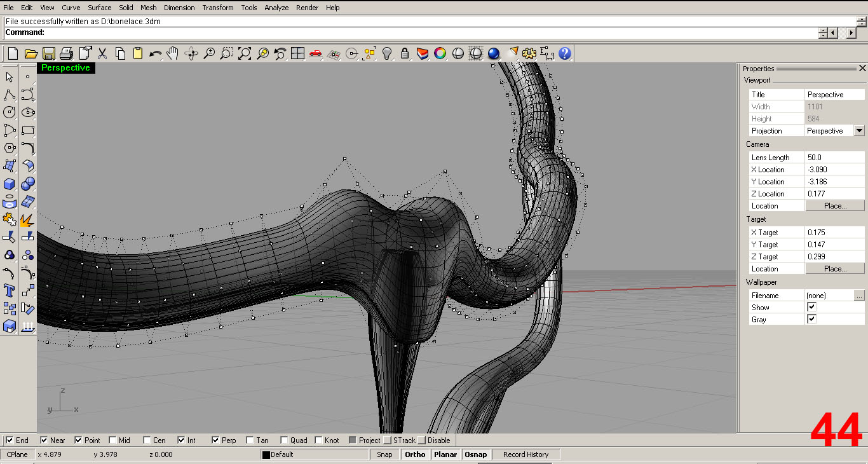Toggle the End osnap checkbox
Screen dimensions: 868x464
pyautogui.click(x=10, y=440)
